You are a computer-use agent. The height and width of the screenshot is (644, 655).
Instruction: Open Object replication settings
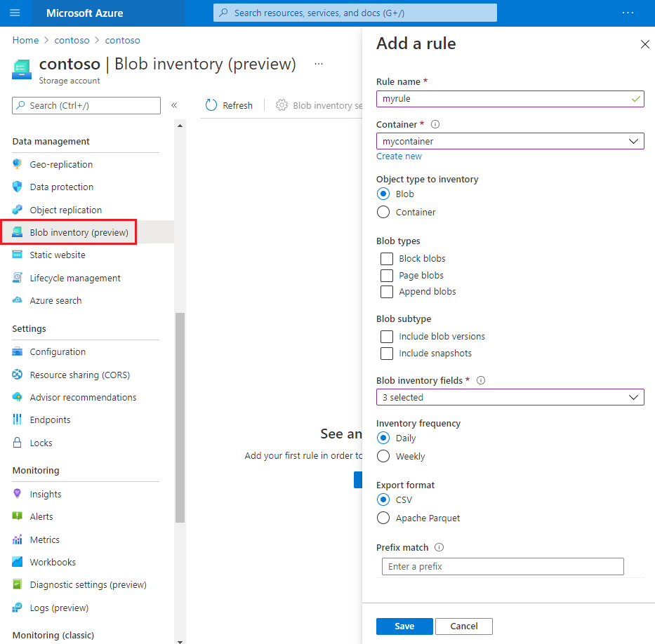coord(66,209)
